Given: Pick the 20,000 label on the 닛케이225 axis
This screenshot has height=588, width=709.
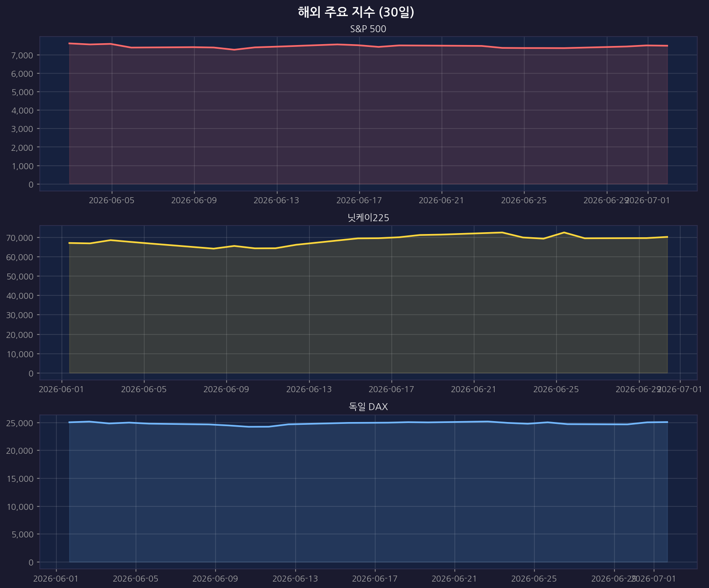Looking at the screenshot, I should tap(20, 335).
